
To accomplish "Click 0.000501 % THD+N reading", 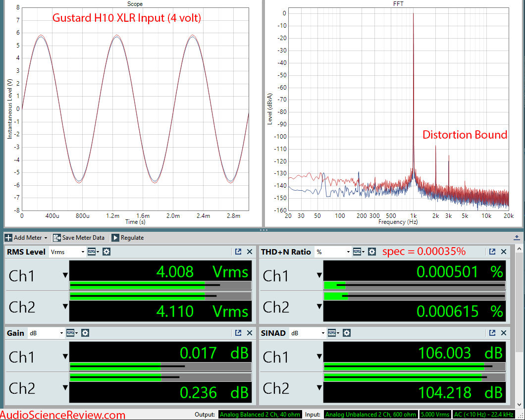I will point(460,271).
